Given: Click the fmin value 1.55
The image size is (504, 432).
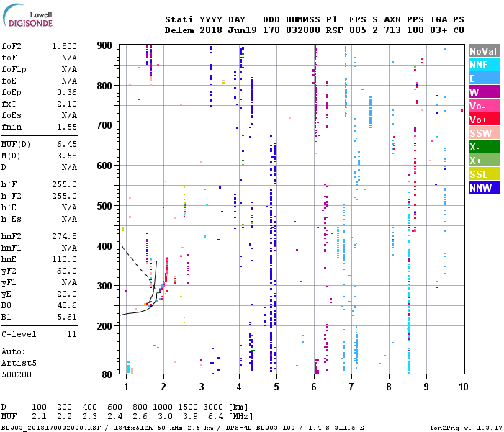Looking at the screenshot, I should [x=67, y=127].
